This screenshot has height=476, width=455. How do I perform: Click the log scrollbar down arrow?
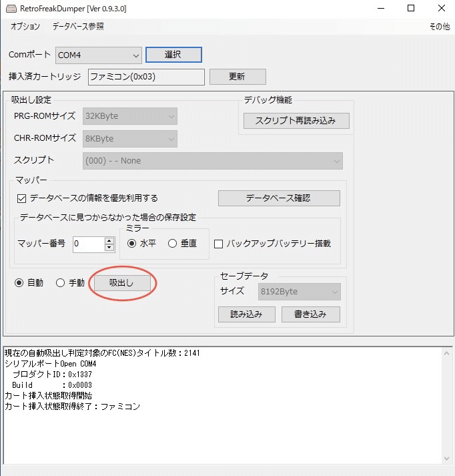point(446,459)
